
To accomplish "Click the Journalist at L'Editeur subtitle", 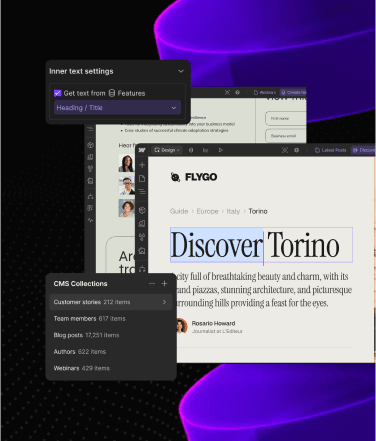I will (x=217, y=331).
